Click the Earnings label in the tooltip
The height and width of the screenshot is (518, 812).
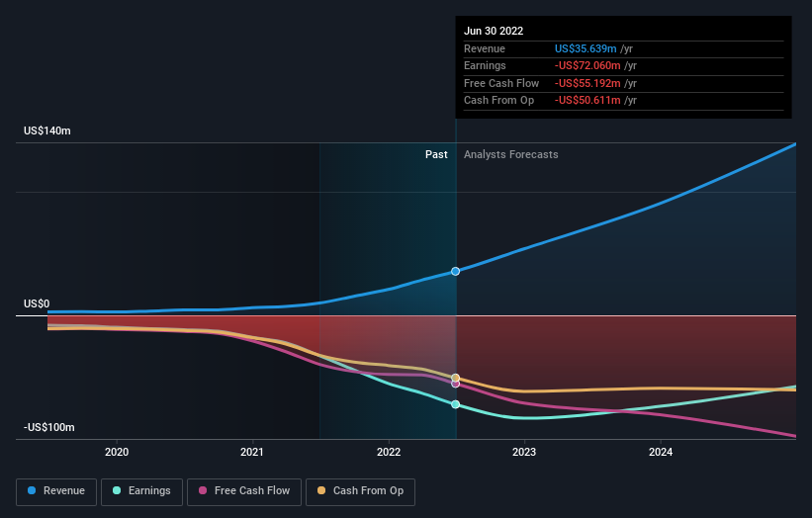[x=485, y=65]
